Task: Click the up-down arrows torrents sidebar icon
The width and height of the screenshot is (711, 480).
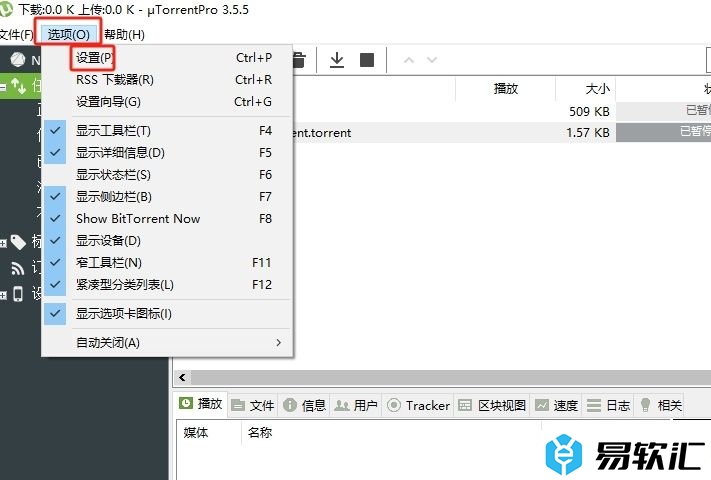Action: [19, 85]
